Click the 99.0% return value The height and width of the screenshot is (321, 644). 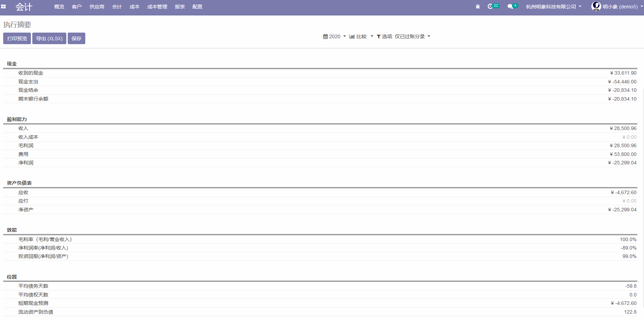point(630,256)
